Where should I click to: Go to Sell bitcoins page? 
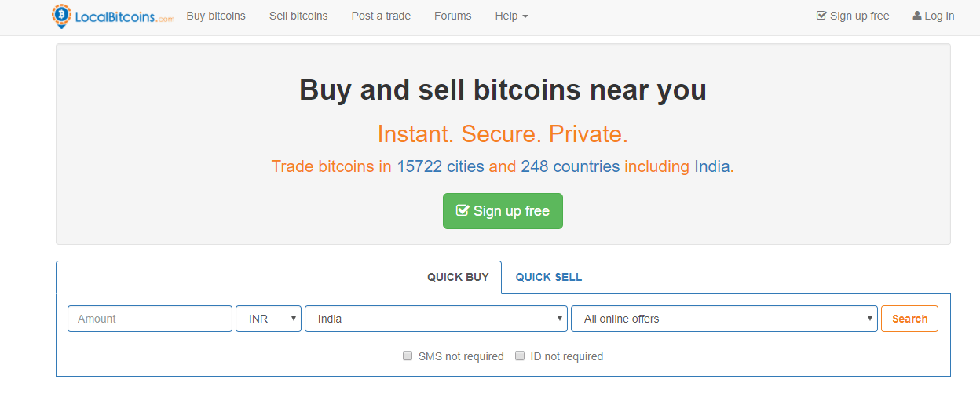click(x=298, y=16)
